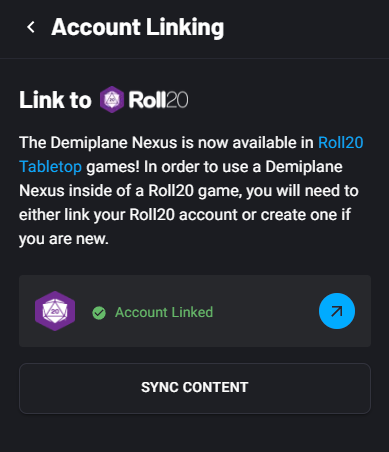Click the purple Roll20 hexagon in the card
This screenshot has height=452, width=389.
pos(55,311)
